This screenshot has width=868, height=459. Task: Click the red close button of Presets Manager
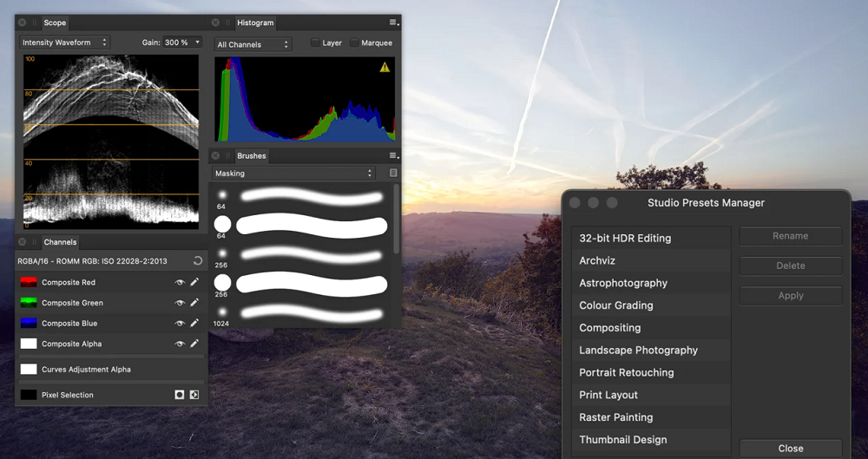[x=575, y=203]
